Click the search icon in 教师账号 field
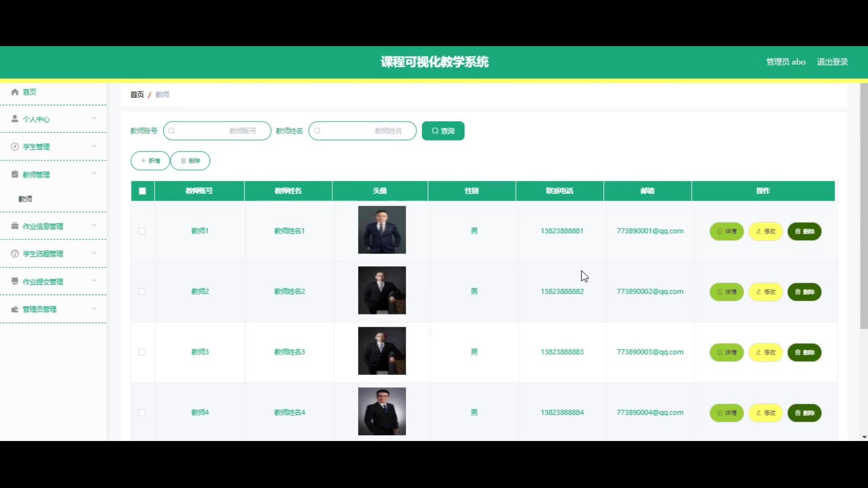 [172, 131]
